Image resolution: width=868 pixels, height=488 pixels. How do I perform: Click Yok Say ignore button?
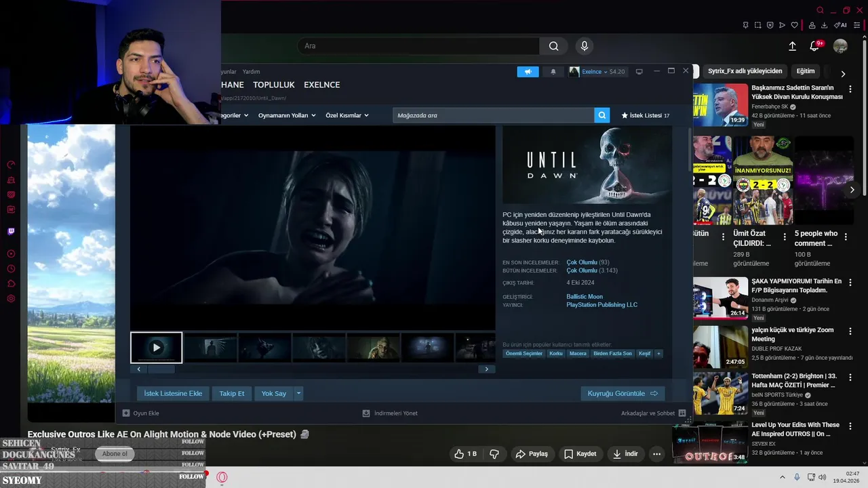coord(274,393)
